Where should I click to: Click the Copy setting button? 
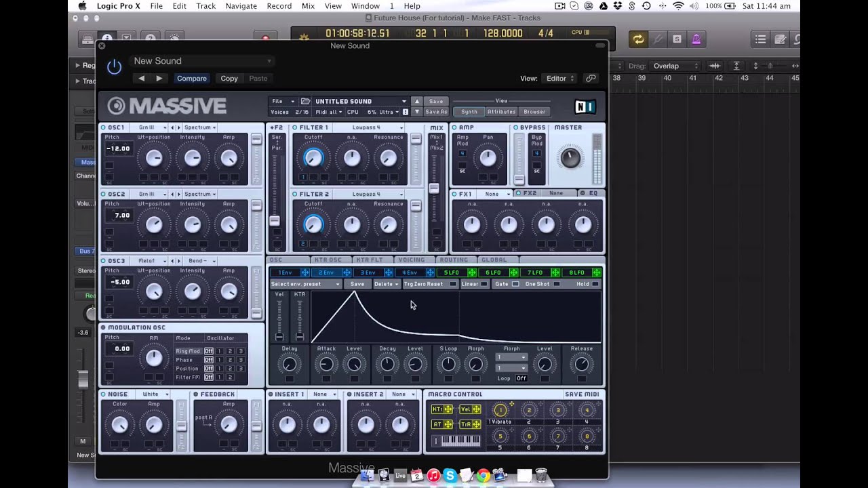tap(229, 78)
